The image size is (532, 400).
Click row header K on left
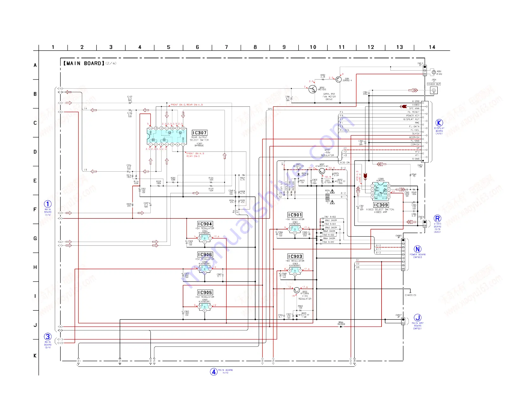click(x=35, y=356)
